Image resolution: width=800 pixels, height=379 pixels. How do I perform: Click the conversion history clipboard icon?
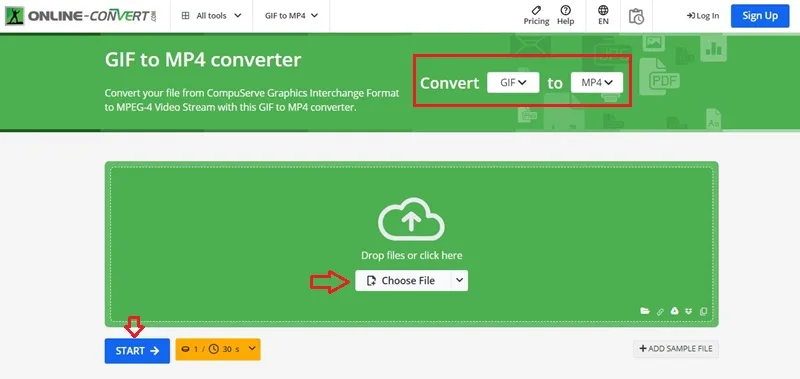tap(636, 16)
